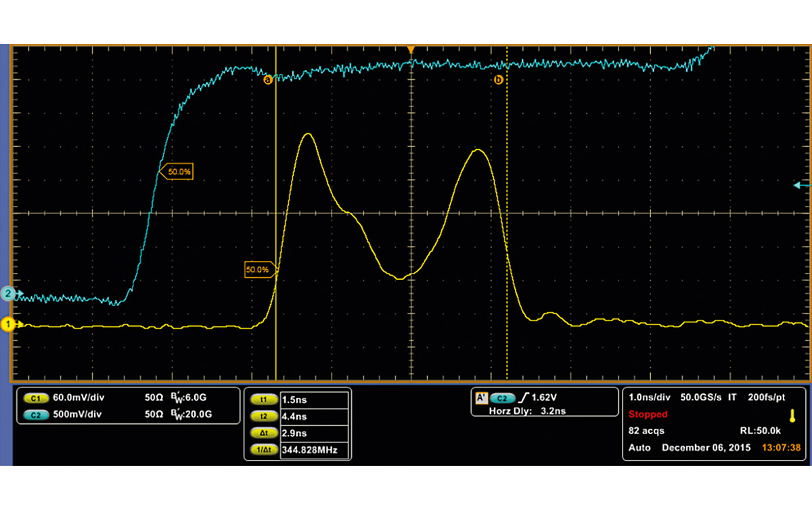Click the yellow trace 50.0% label
Image resolution: width=812 pixels, height=508 pixels.
coord(261,270)
